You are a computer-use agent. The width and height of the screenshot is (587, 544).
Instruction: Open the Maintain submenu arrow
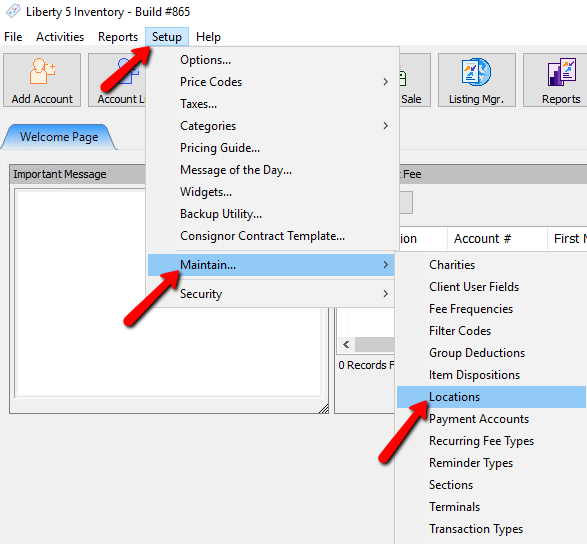[x=386, y=265]
